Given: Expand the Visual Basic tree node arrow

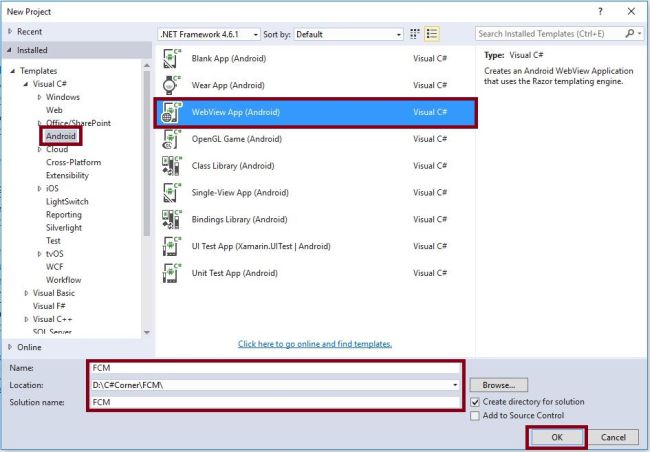Looking at the screenshot, I should point(26,293).
